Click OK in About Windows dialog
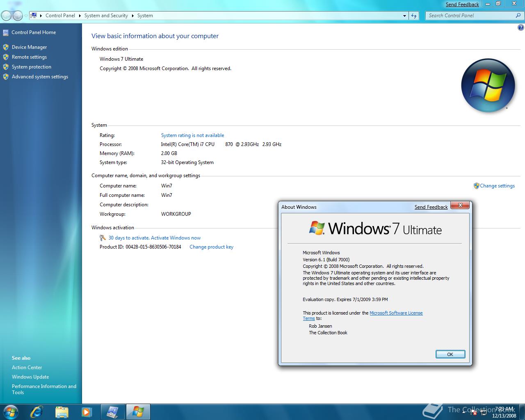525x420 pixels. [x=450, y=354]
